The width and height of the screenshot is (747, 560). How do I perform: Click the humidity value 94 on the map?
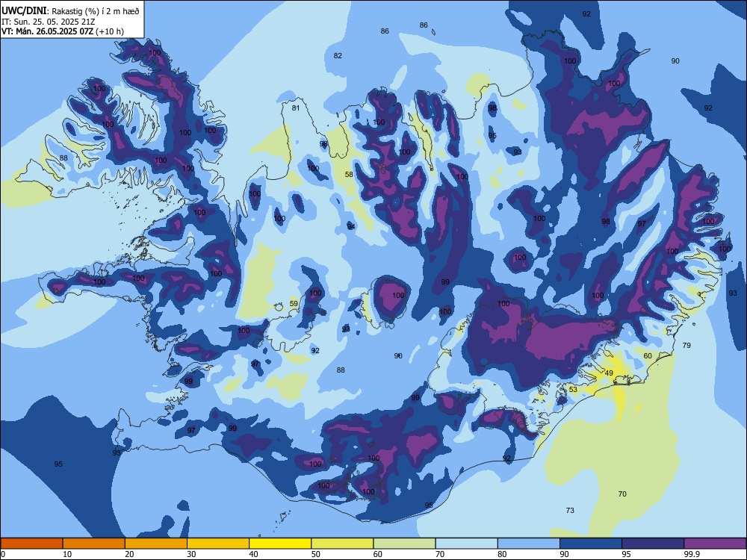pyautogui.click(x=351, y=226)
